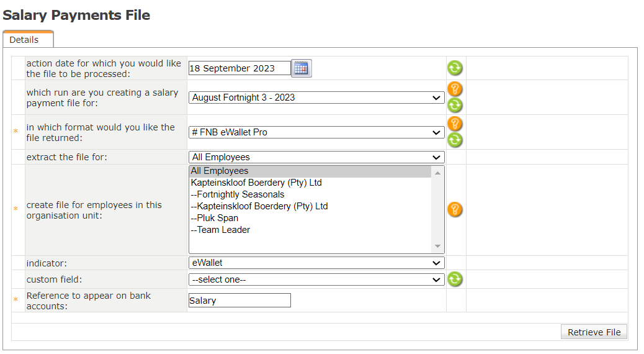
Task: Click the refresh icon beside custom field
Action: pyautogui.click(x=455, y=279)
